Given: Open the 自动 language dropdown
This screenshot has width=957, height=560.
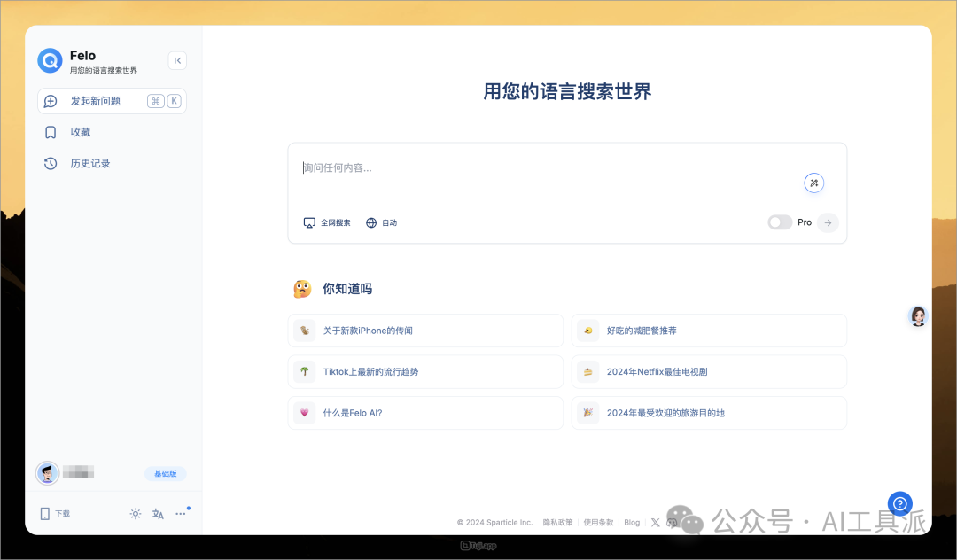Looking at the screenshot, I should 381,222.
